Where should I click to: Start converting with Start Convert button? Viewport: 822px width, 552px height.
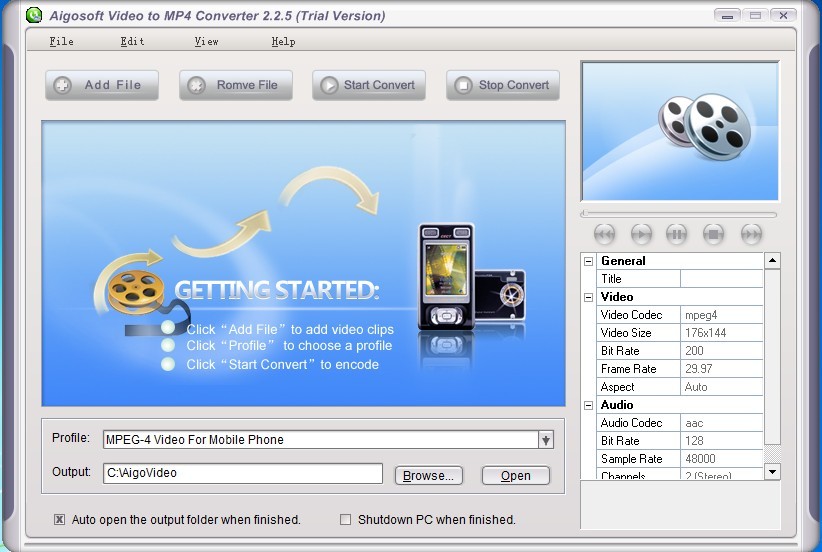click(x=369, y=85)
